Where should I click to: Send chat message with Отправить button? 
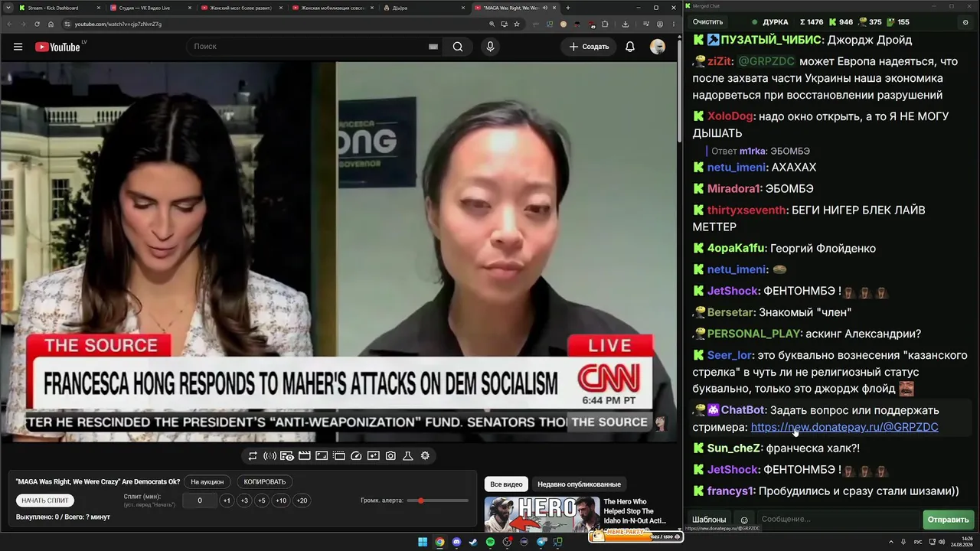coord(948,520)
